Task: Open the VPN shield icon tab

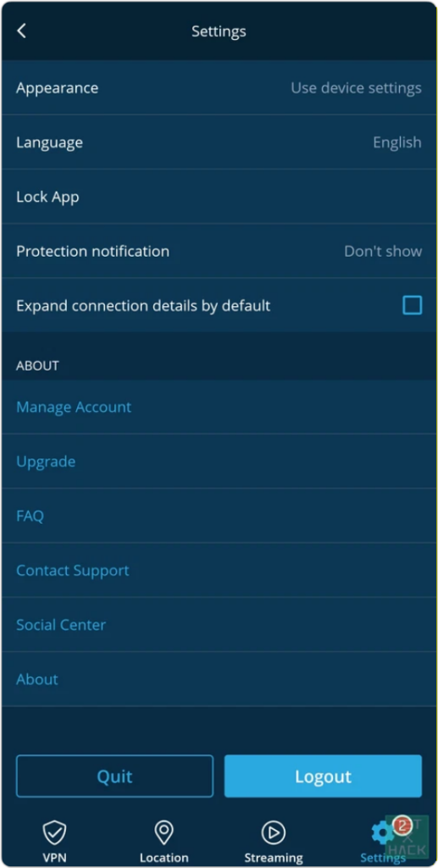Action: [x=55, y=832]
